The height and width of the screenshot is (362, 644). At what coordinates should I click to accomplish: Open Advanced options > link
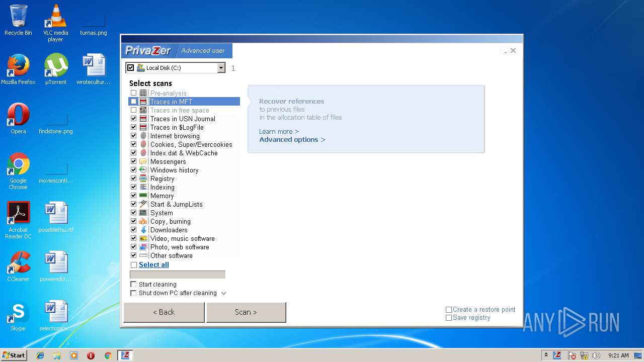(x=292, y=140)
